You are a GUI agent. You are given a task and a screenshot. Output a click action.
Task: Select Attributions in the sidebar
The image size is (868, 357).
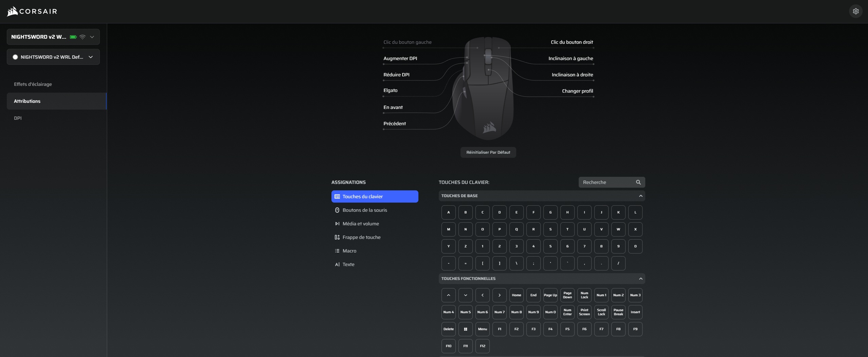[57, 101]
